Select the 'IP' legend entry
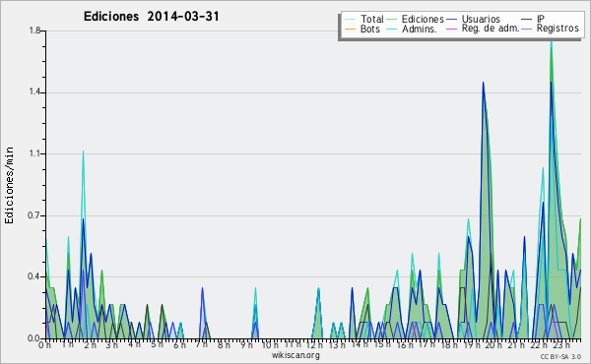The height and width of the screenshot is (364, 591). coord(541,19)
